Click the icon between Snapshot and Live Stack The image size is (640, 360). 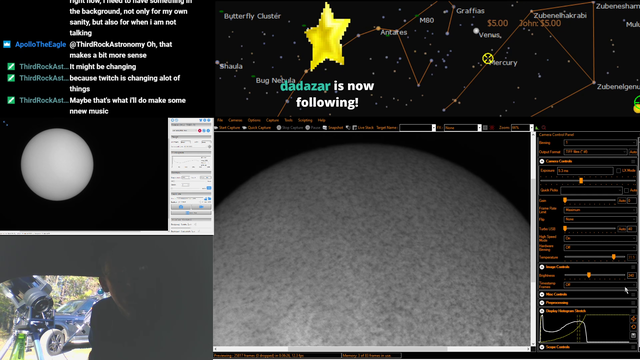(348, 128)
